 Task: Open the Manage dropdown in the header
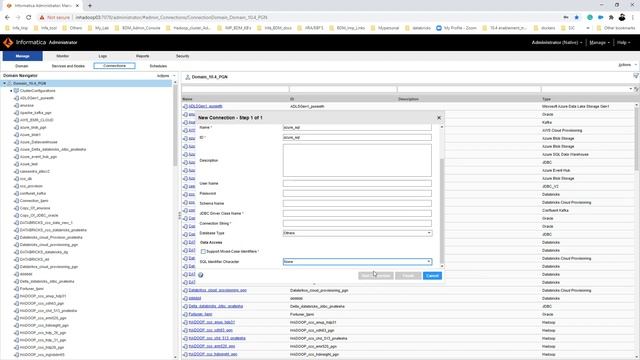(x=599, y=42)
